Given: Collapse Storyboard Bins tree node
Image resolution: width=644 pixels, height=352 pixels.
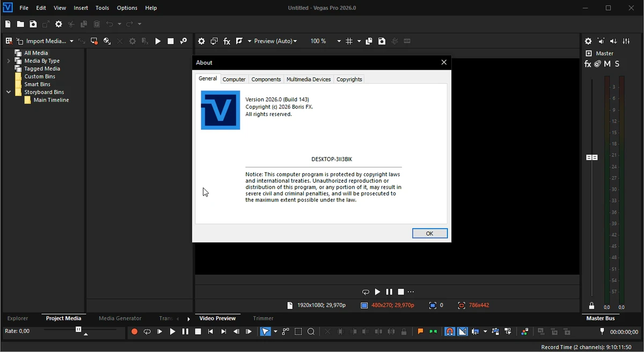Looking at the screenshot, I should pos(9,92).
